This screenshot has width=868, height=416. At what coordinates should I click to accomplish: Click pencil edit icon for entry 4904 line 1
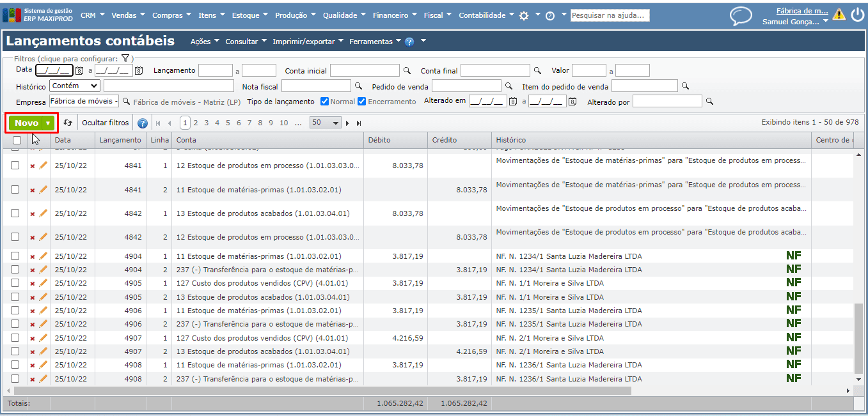coord(43,256)
